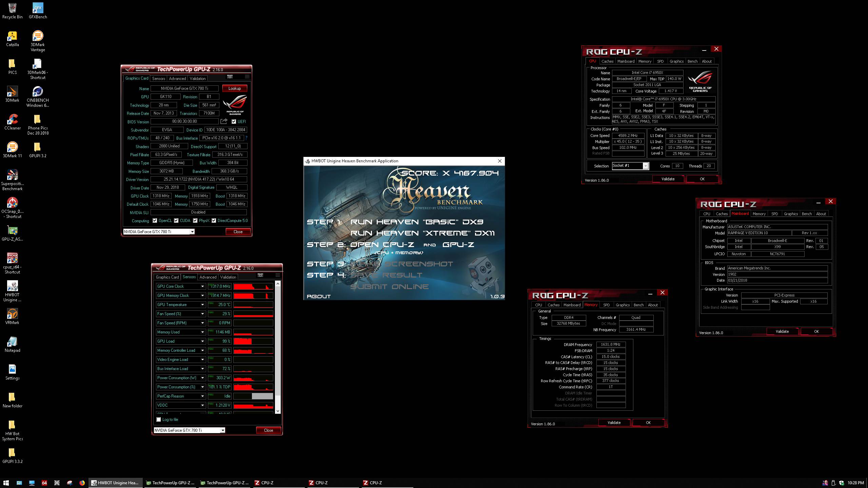The height and width of the screenshot is (488, 868).
Task: Toggle the CUDA checkbox
Action: click(x=176, y=221)
